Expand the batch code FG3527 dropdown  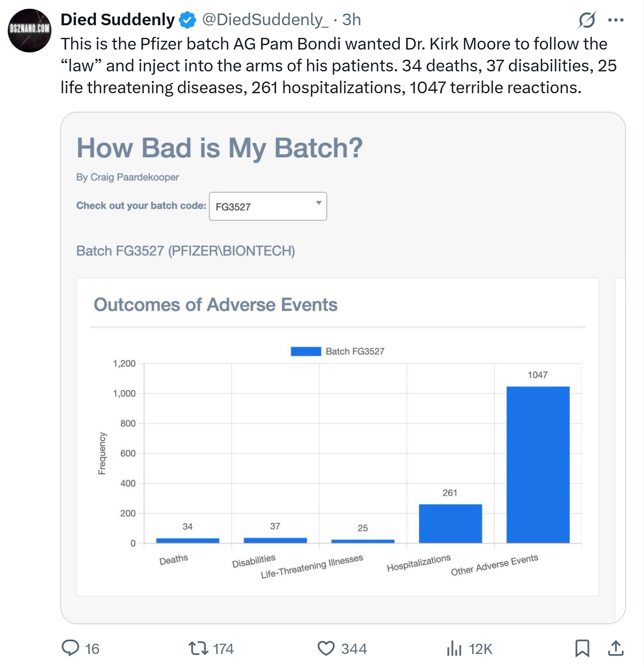268,206
